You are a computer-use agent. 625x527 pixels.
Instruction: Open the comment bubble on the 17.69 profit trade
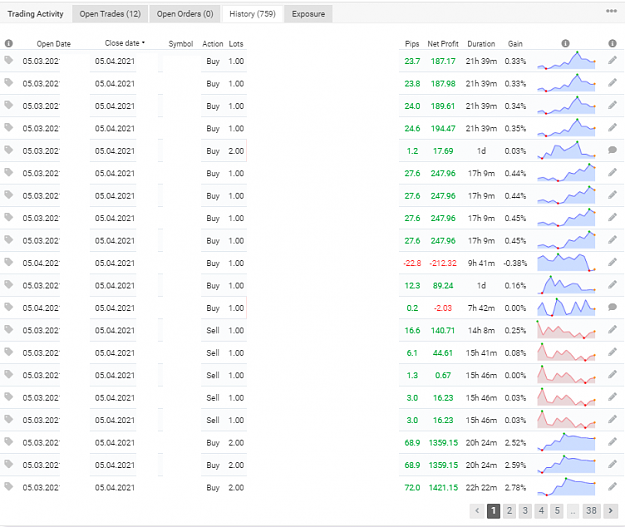[612, 150]
